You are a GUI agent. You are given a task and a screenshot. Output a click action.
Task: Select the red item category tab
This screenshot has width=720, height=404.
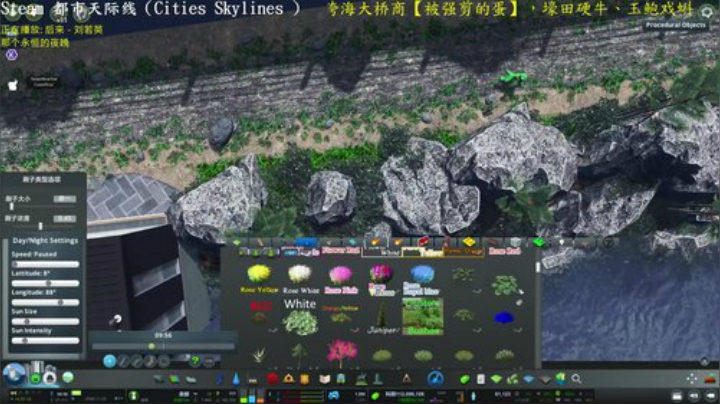[423, 241]
